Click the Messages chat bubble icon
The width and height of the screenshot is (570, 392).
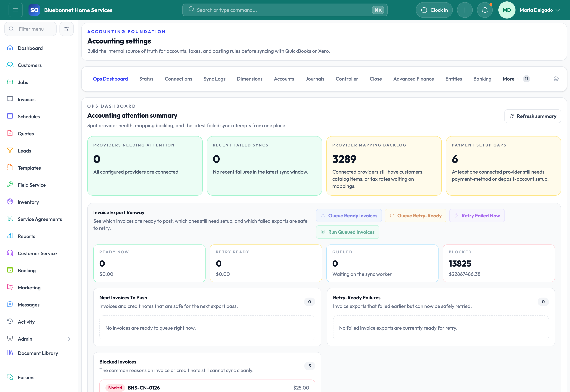tap(10, 304)
